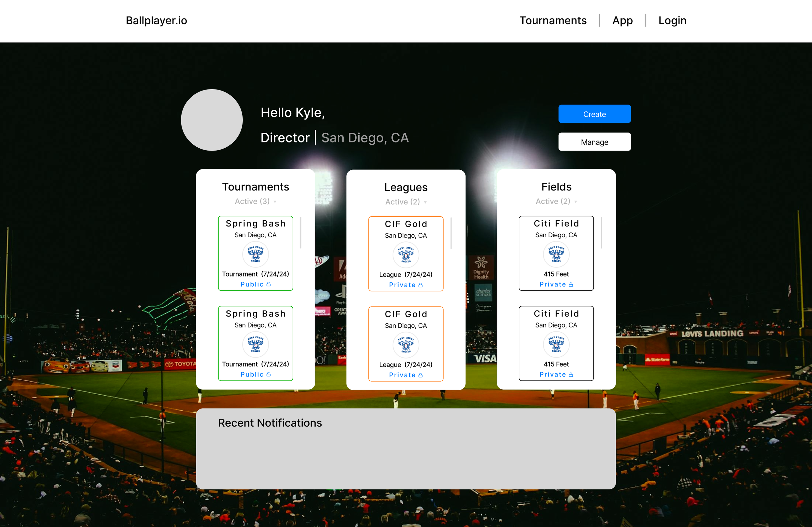Toggle Private status on first Citi Field card
The image size is (812, 527).
click(x=552, y=284)
